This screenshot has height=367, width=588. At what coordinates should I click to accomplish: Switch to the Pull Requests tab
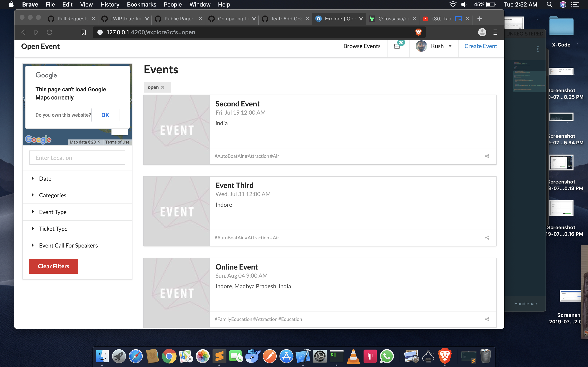(72, 19)
